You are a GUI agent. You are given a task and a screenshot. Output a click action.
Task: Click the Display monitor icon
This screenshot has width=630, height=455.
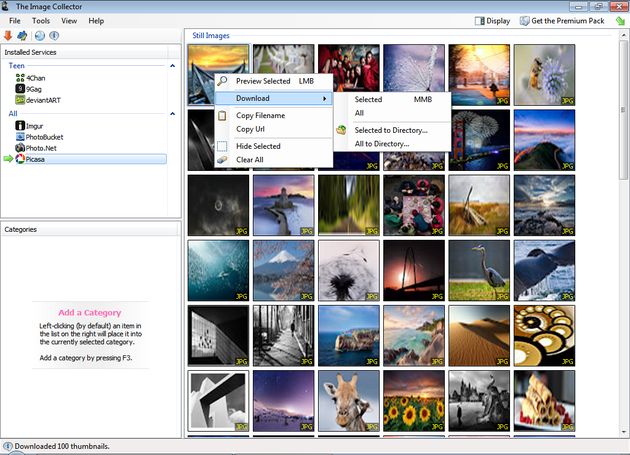pos(480,21)
